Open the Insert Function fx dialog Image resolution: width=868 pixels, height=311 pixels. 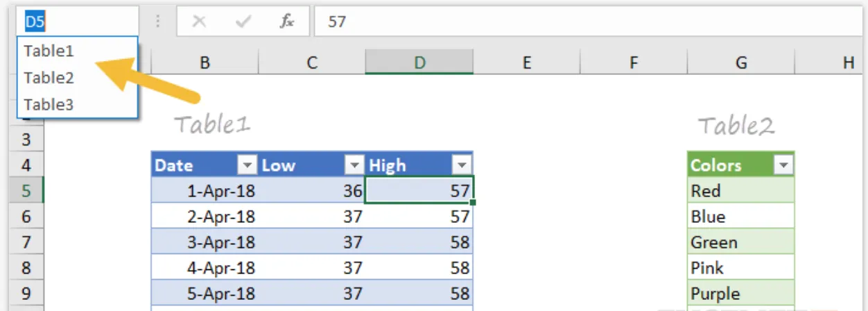point(286,22)
